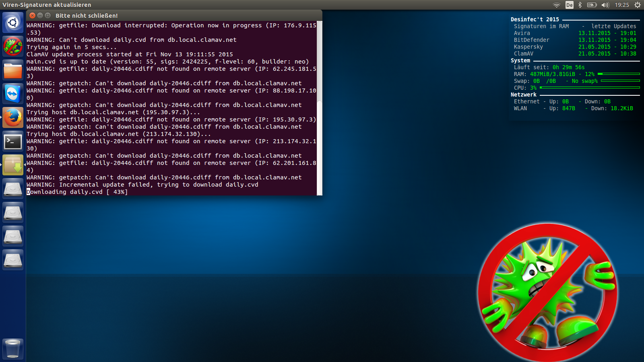Click the 'System' section heading in widget

520,60
